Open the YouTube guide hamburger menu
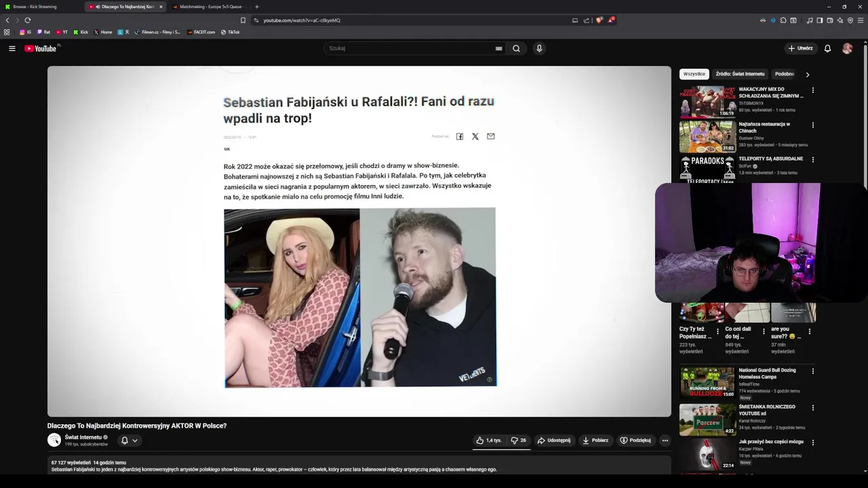The height and width of the screenshot is (488, 868). (12, 48)
